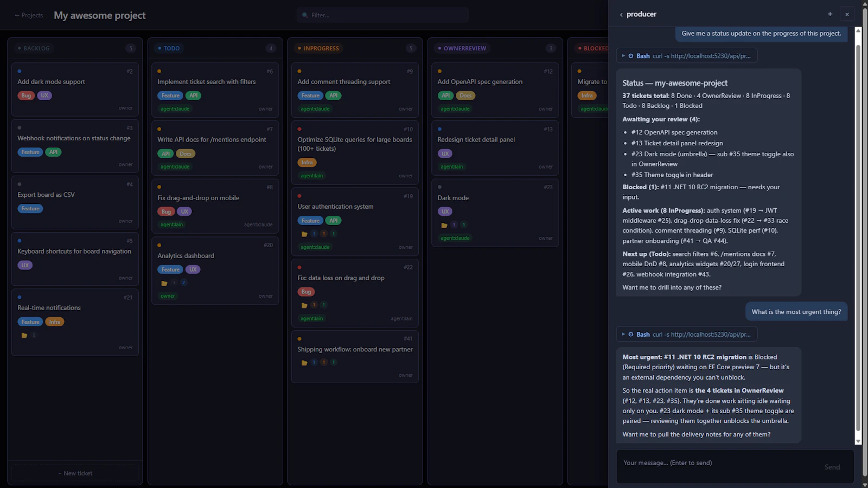Expand the Bash block under the status update request

(x=623, y=56)
